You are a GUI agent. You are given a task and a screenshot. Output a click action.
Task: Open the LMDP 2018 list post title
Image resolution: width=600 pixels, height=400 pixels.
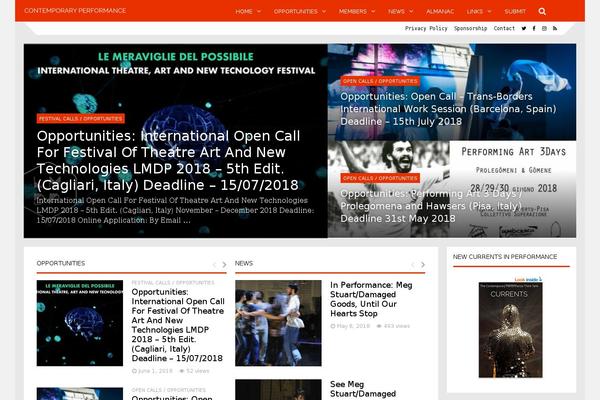coord(178,325)
